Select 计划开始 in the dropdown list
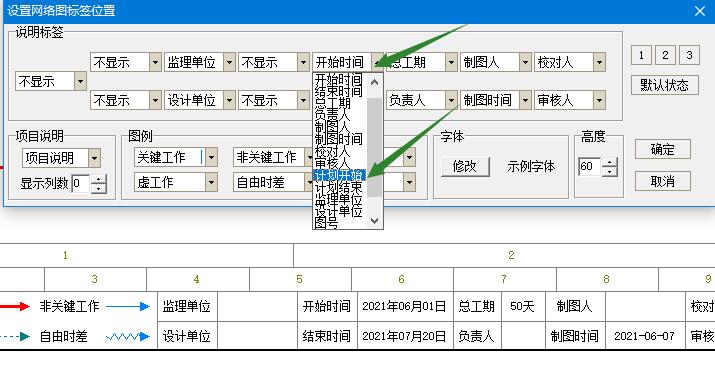 [339, 175]
